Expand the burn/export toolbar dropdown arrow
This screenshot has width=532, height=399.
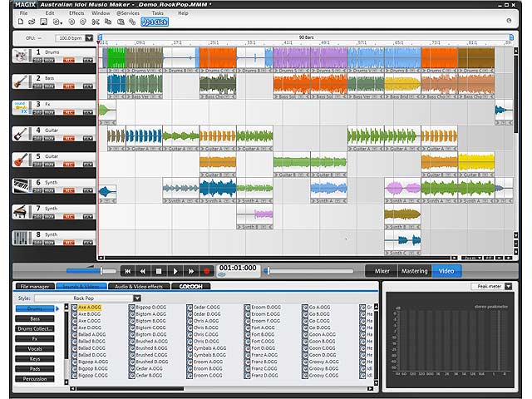62,22
